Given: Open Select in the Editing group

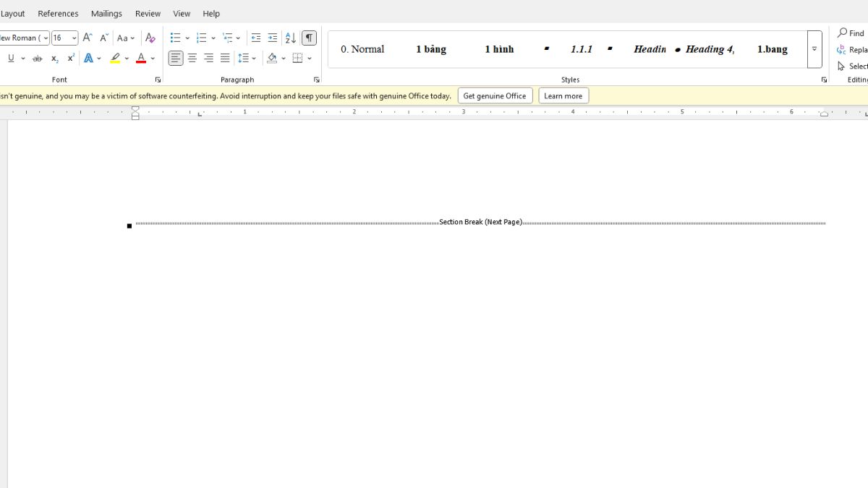Looking at the screenshot, I should click(x=852, y=66).
